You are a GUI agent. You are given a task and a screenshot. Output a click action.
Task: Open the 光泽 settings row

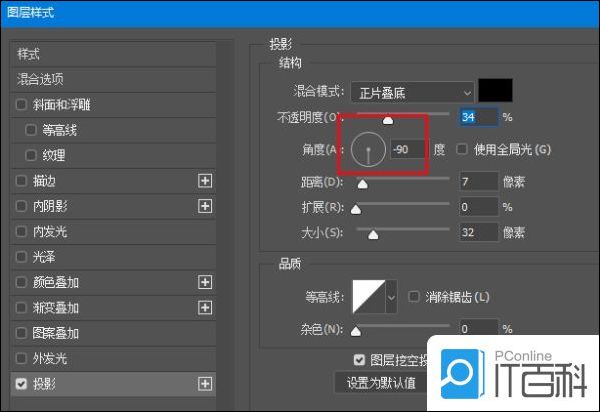[x=113, y=257]
